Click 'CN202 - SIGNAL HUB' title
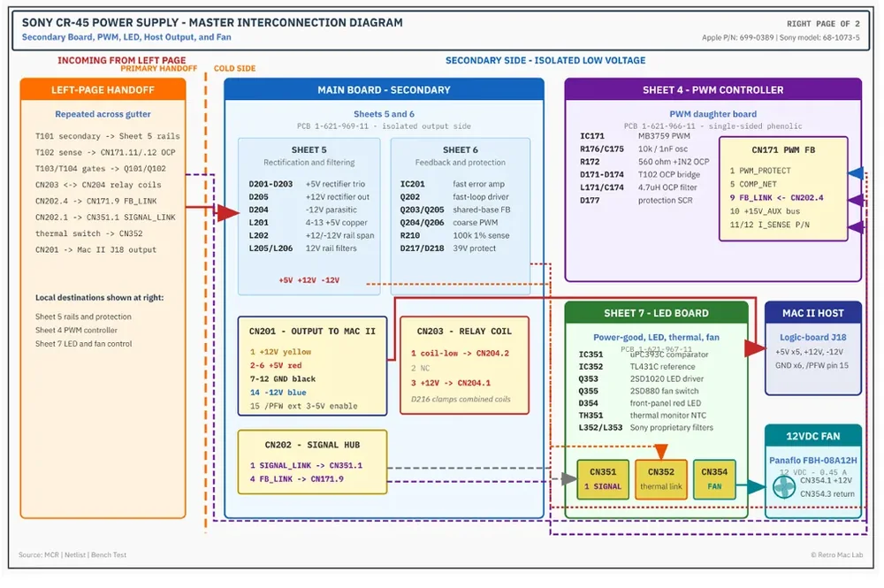Viewport: 884px width, 588px height. click(x=312, y=445)
